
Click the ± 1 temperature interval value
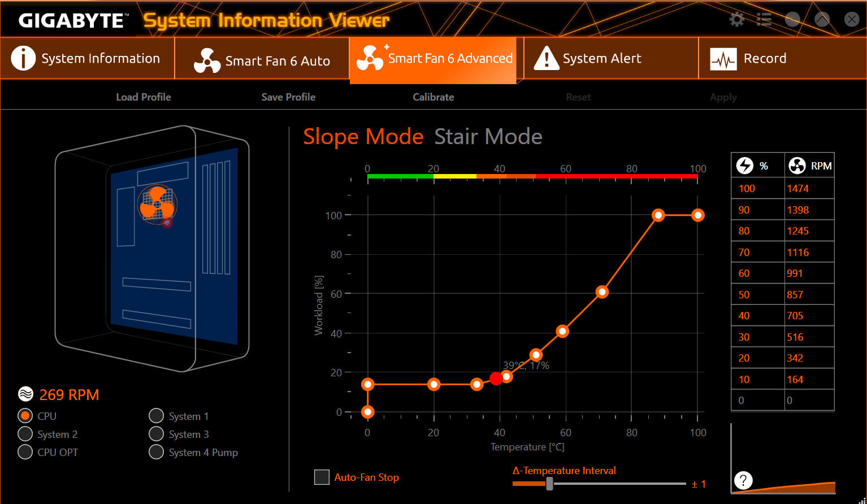[699, 484]
